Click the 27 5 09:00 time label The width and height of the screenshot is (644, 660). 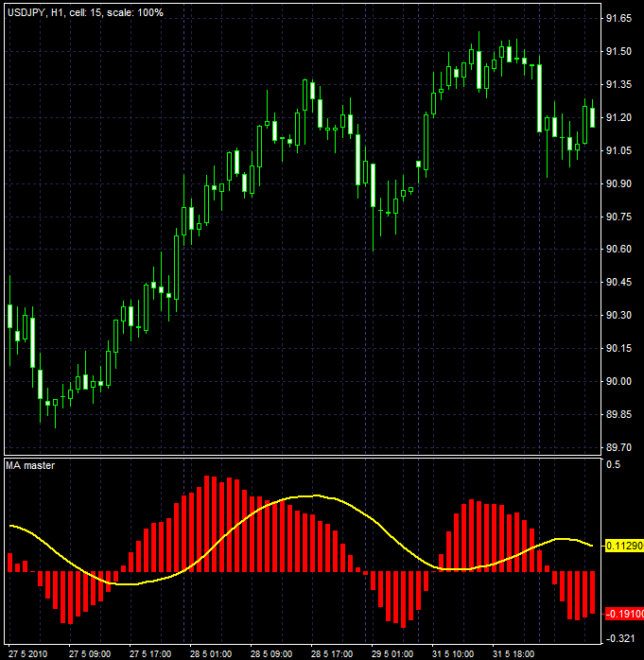(90, 654)
